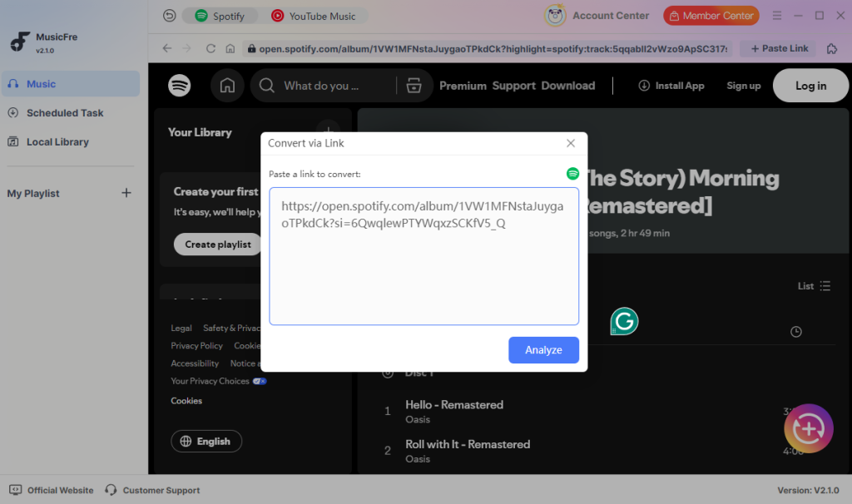The image size is (852, 504).
Task: Open the Legal link
Action: coord(181,328)
